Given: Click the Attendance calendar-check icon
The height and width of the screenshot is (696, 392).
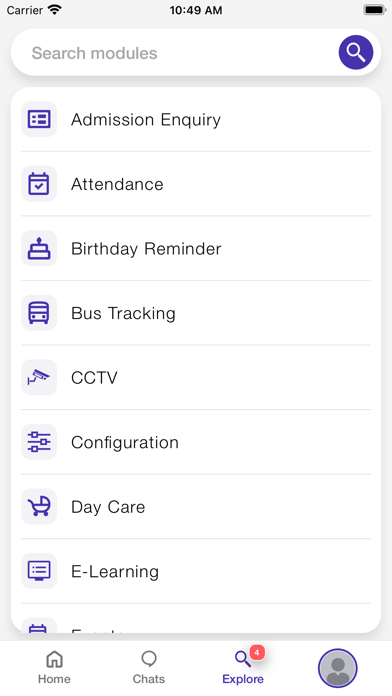Looking at the screenshot, I should pos(39,184).
